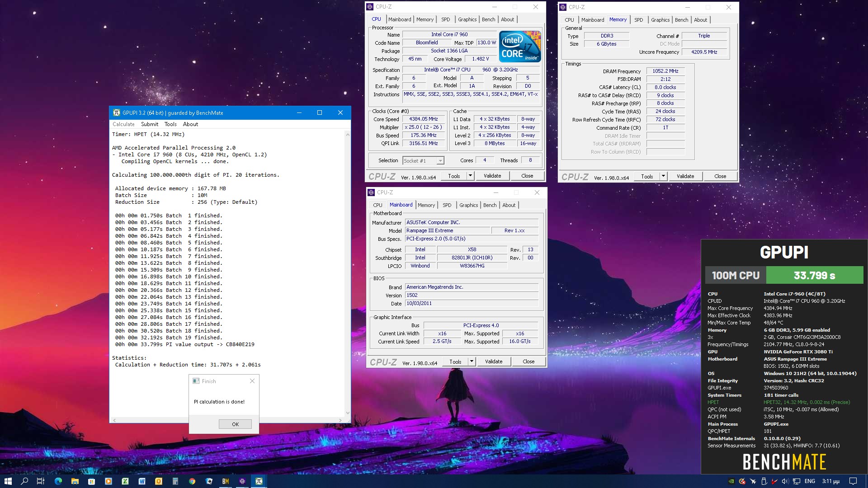Screen dimensions: 868x488
Task: Open the tray icon with red X badge
Action: [x=742, y=481]
